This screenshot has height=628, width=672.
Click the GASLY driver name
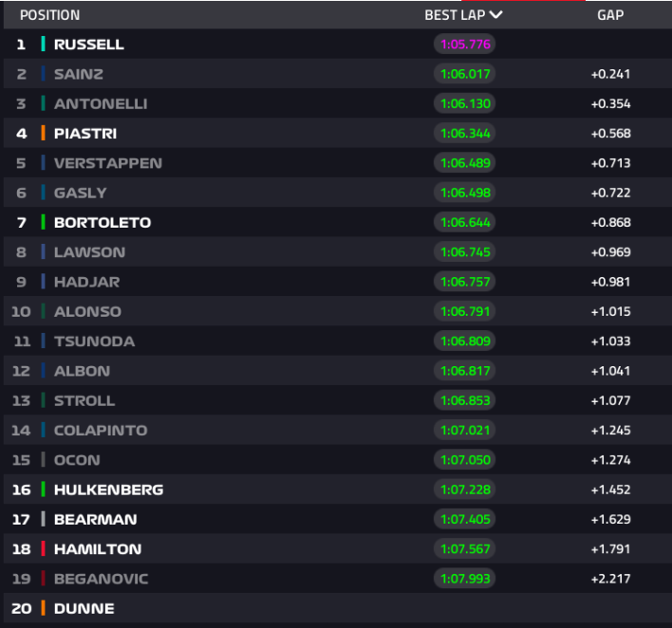tap(81, 193)
